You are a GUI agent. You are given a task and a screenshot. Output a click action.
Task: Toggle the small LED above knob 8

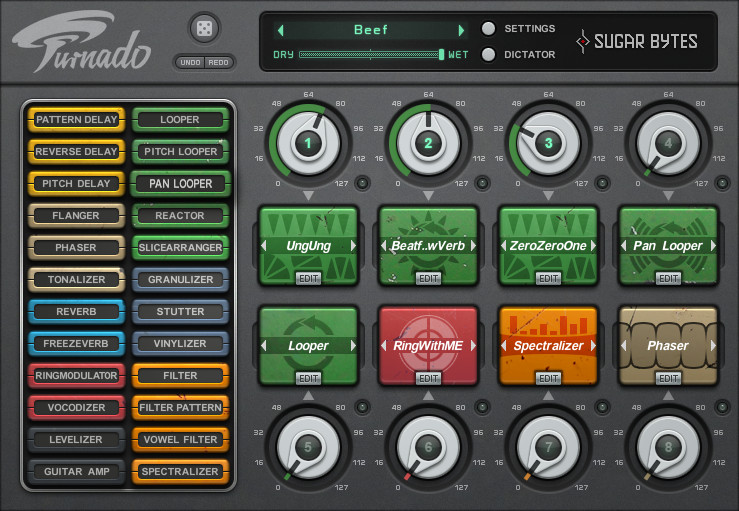pos(723,407)
